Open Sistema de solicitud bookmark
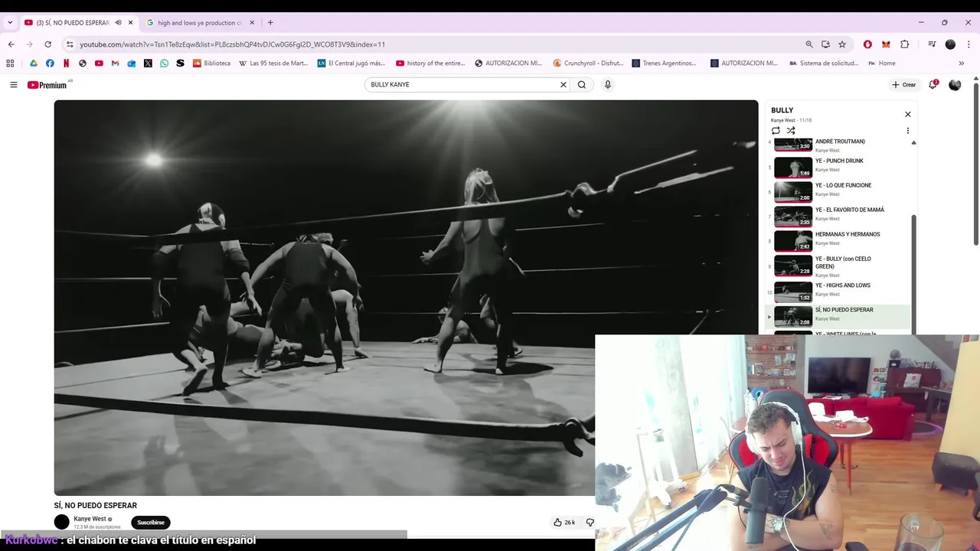This screenshot has width=980, height=551. tap(824, 64)
